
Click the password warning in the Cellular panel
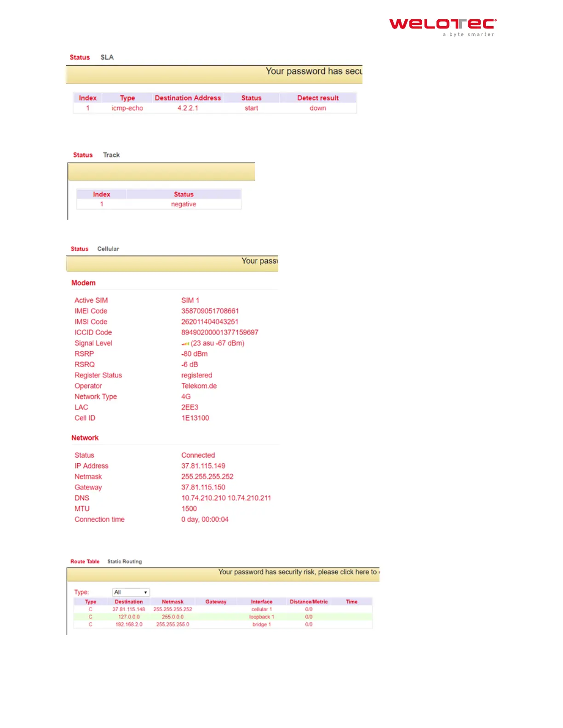coord(260,261)
